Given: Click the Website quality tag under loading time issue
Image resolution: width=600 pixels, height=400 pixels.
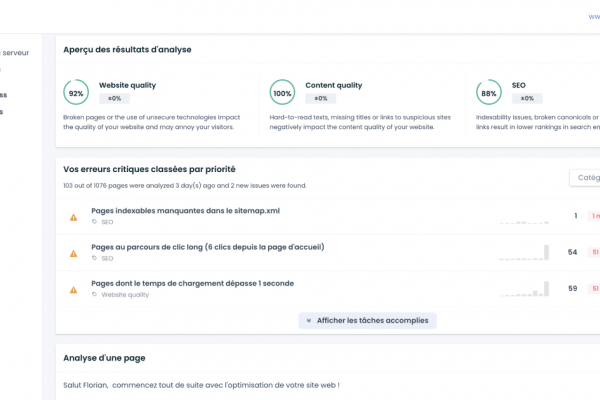Looking at the screenshot, I should click(x=125, y=295).
